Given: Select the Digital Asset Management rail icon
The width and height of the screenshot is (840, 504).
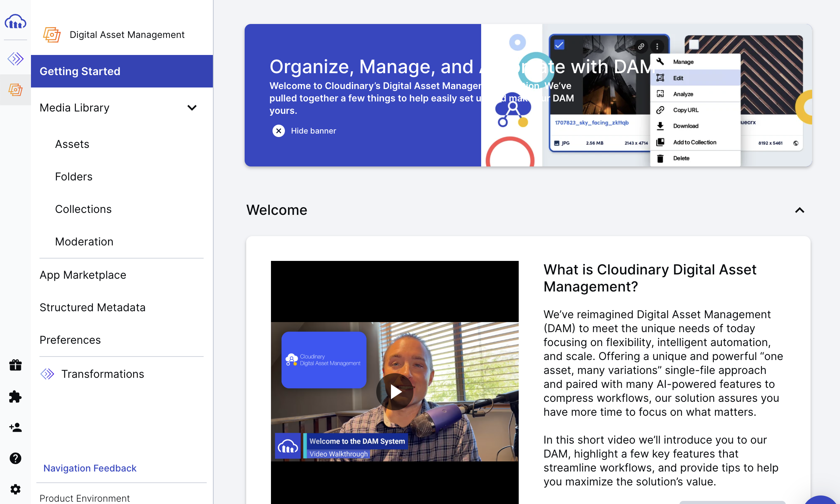Looking at the screenshot, I should [15, 90].
